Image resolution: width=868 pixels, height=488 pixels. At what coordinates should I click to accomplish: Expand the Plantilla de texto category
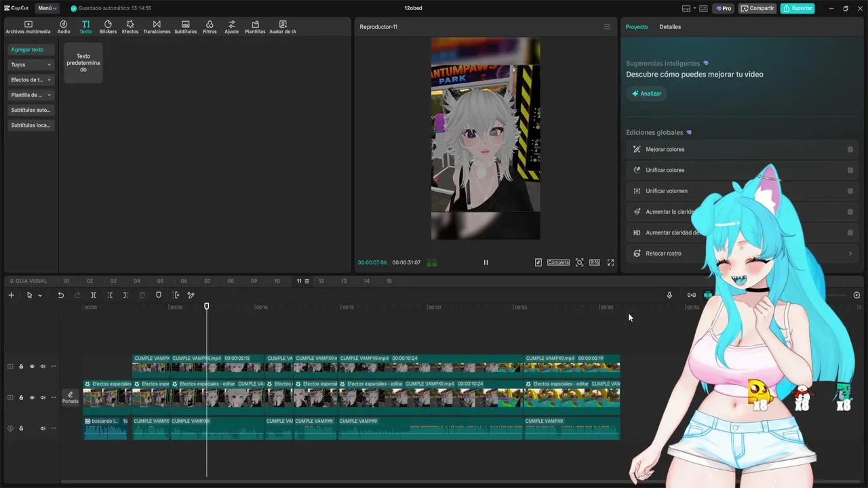point(31,95)
